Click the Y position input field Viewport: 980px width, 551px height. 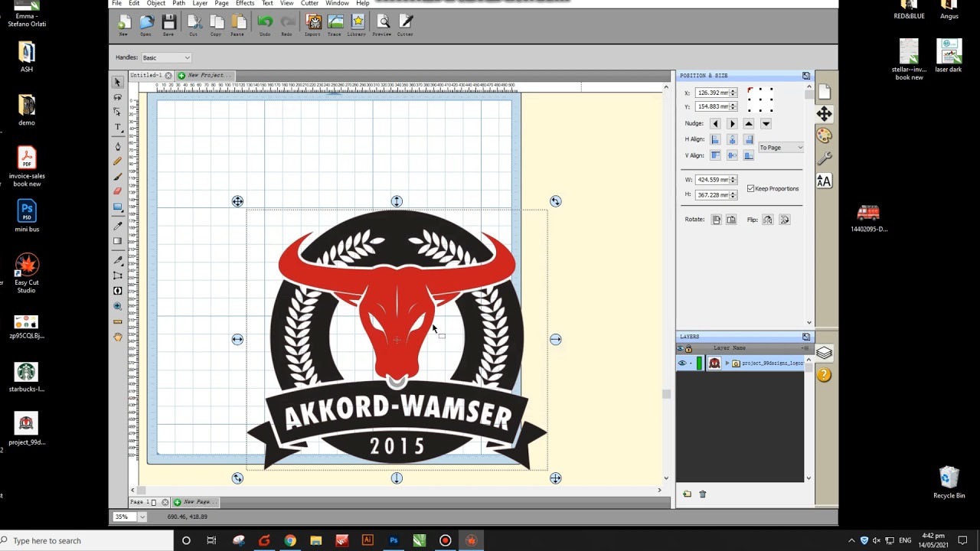712,106
